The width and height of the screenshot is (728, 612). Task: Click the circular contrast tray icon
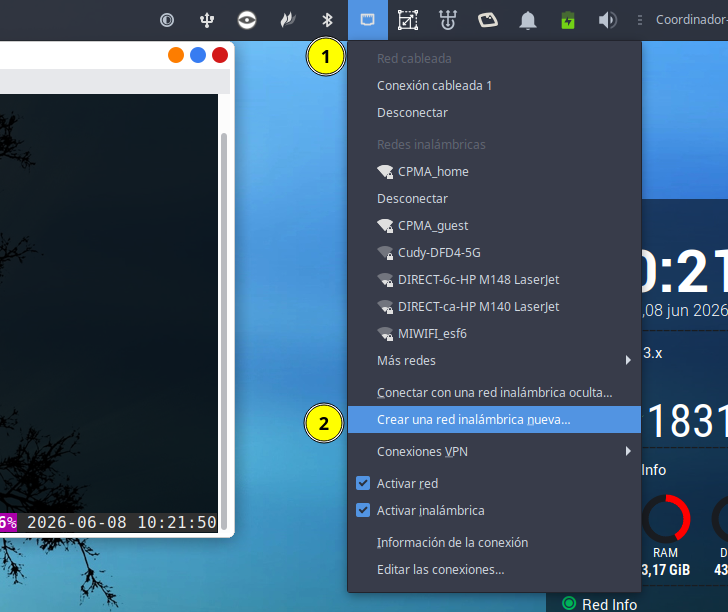pos(167,20)
